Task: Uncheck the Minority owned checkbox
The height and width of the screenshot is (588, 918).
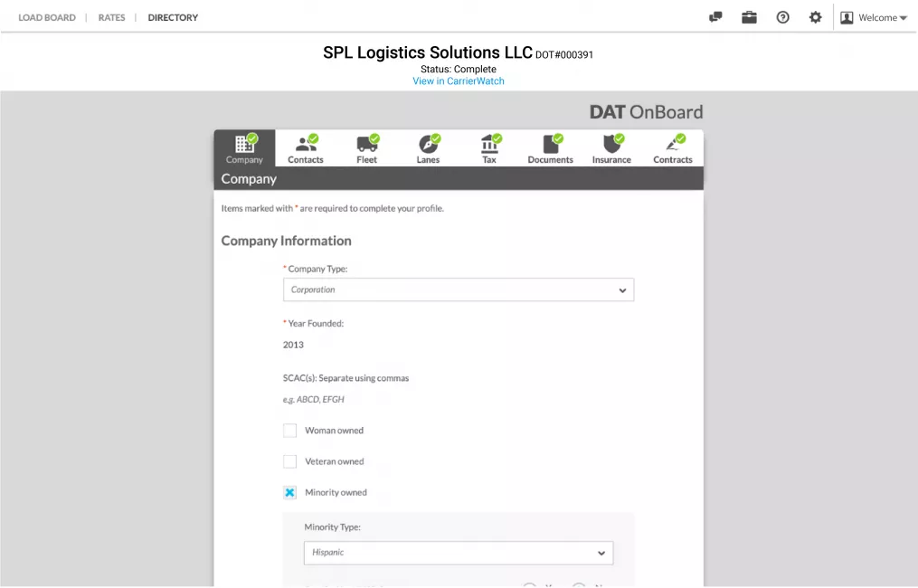Action: point(289,492)
